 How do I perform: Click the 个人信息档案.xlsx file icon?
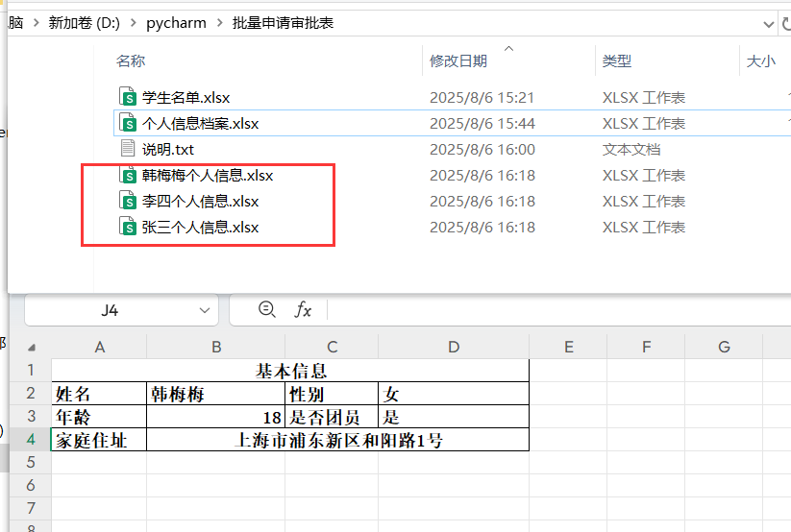pos(128,123)
